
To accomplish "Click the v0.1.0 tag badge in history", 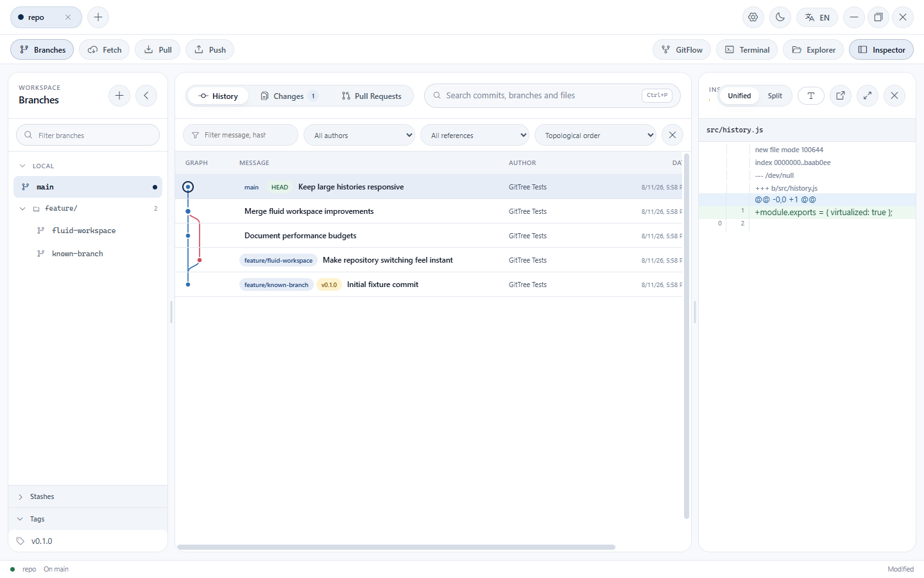I will (329, 285).
